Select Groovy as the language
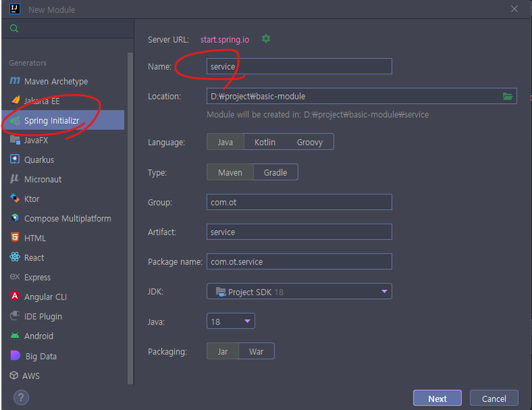Image resolution: width=532 pixels, height=410 pixels. tap(310, 142)
